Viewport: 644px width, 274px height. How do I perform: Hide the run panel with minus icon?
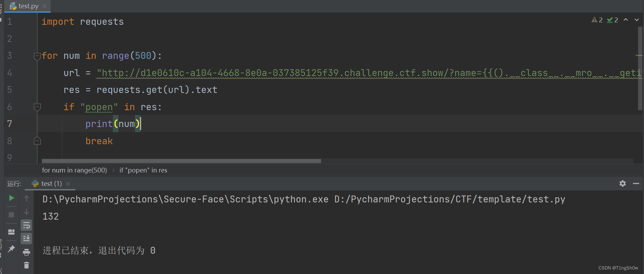coord(636,183)
